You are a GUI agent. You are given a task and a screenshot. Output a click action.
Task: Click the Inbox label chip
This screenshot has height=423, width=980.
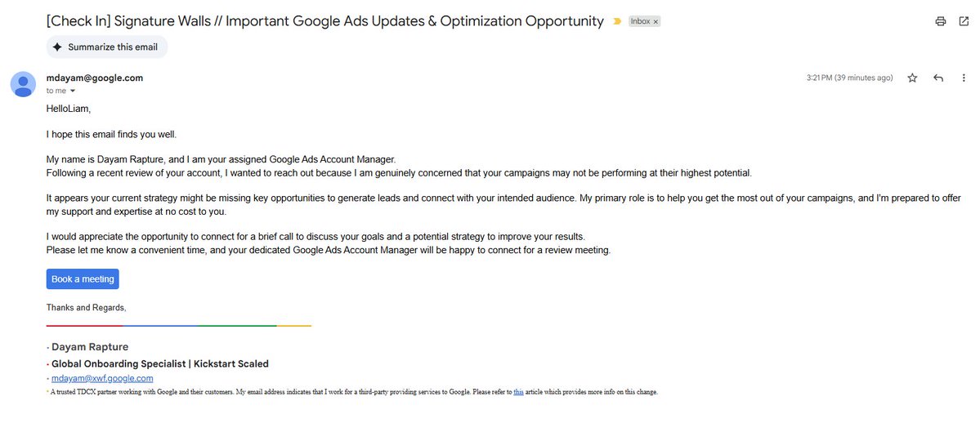click(x=641, y=21)
